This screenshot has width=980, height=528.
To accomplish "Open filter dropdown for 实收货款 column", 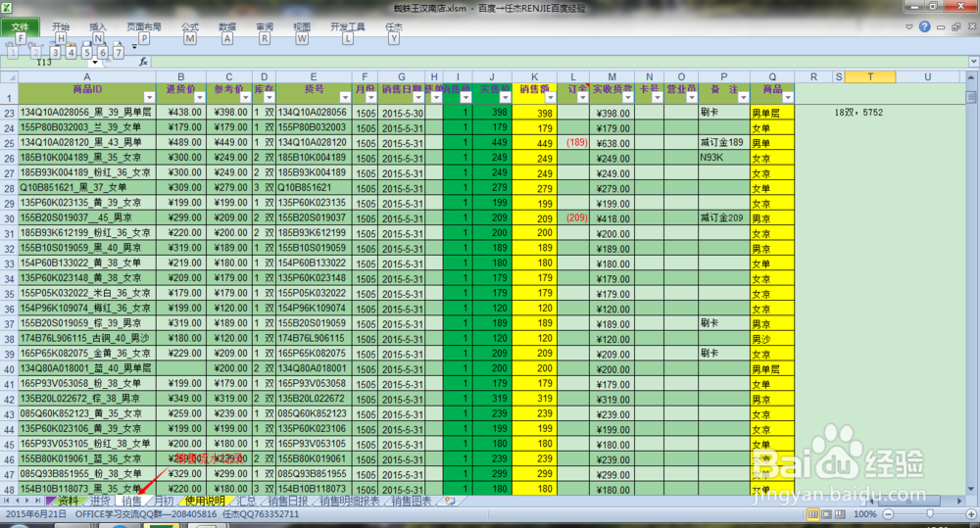I will [x=627, y=98].
